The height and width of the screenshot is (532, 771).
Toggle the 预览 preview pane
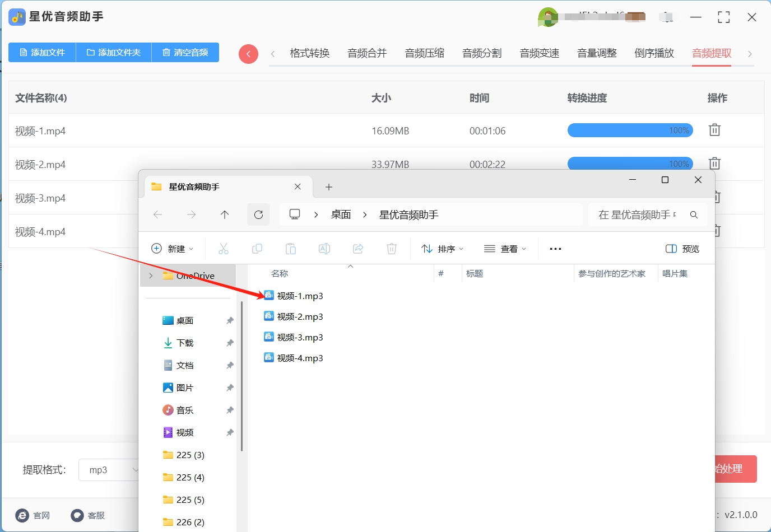click(x=682, y=249)
